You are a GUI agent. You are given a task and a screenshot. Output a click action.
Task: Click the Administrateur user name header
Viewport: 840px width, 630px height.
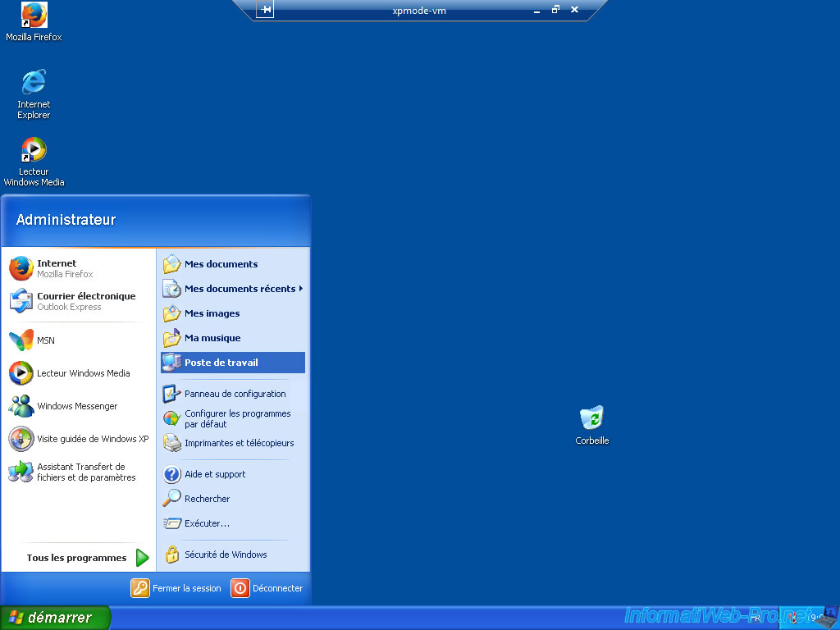[x=66, y=220]
